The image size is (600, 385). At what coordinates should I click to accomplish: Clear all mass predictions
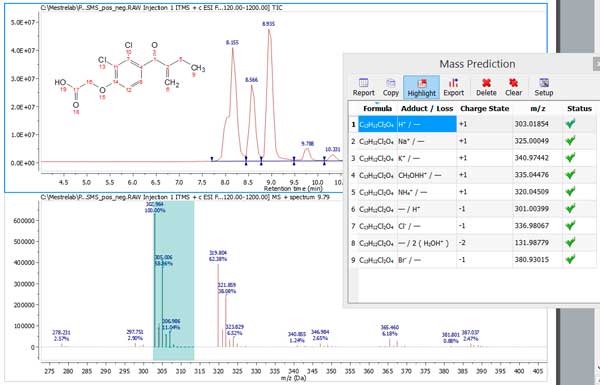(513, 87)
